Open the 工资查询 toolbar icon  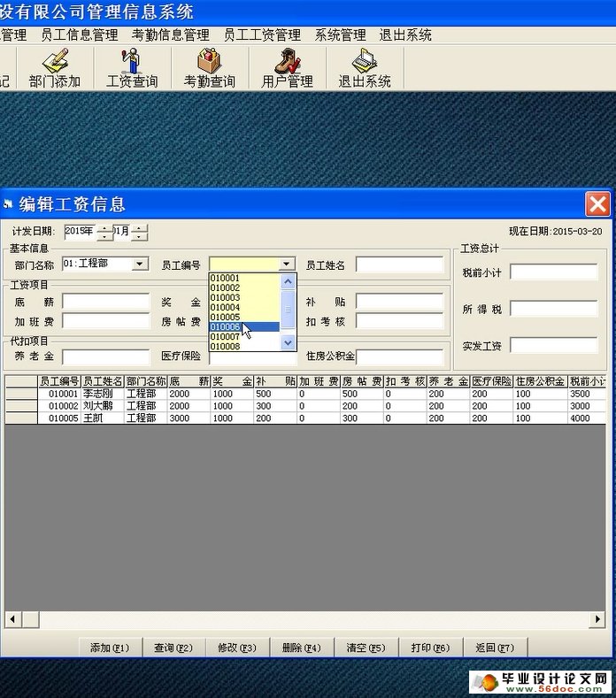(x=132, y=68)
